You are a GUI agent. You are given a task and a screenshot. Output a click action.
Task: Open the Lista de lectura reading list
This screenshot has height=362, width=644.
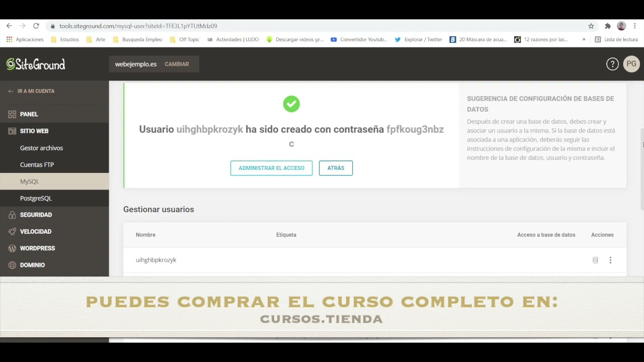click(616, 39)
